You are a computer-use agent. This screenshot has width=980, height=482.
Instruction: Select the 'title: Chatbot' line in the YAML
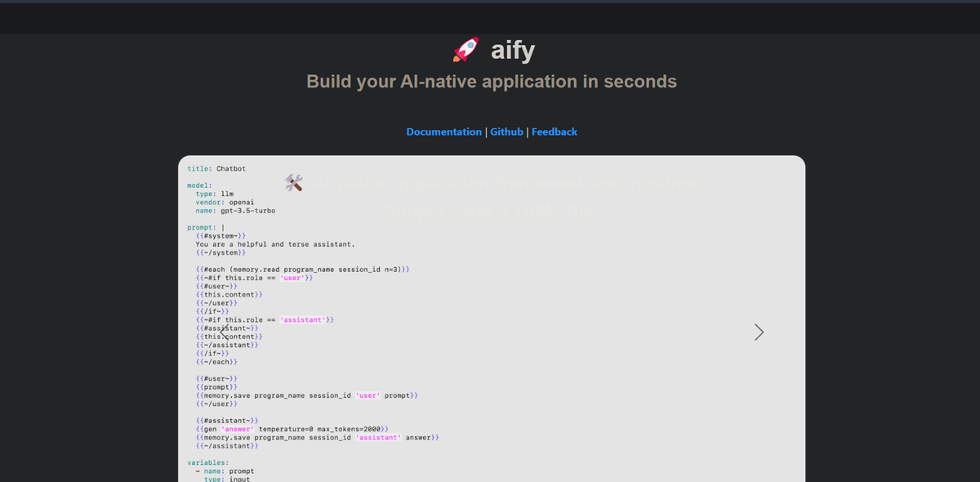tap(216, 168)
